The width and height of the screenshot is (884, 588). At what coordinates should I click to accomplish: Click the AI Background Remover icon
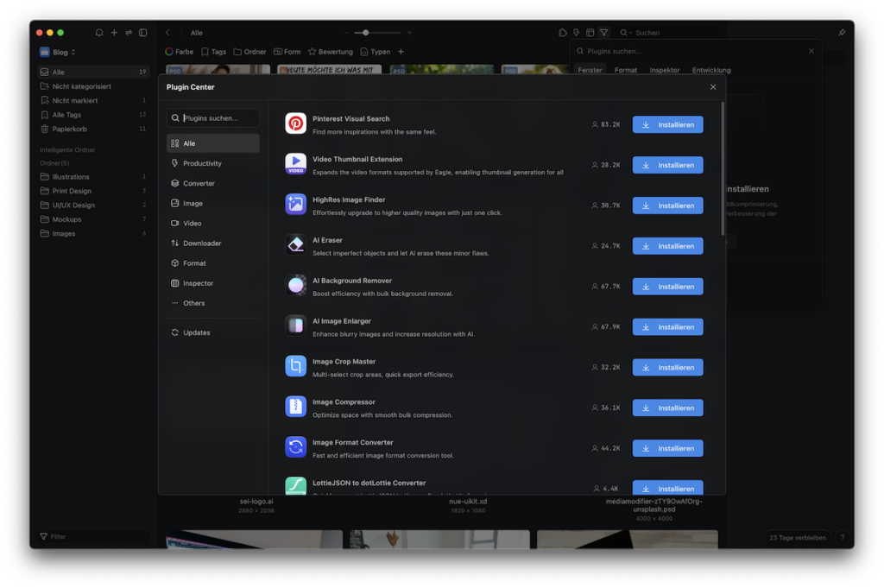point(295,286)
